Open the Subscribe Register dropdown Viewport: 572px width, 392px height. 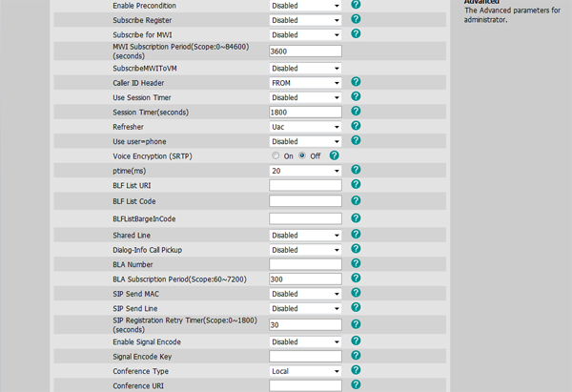(x=305, y=20)
